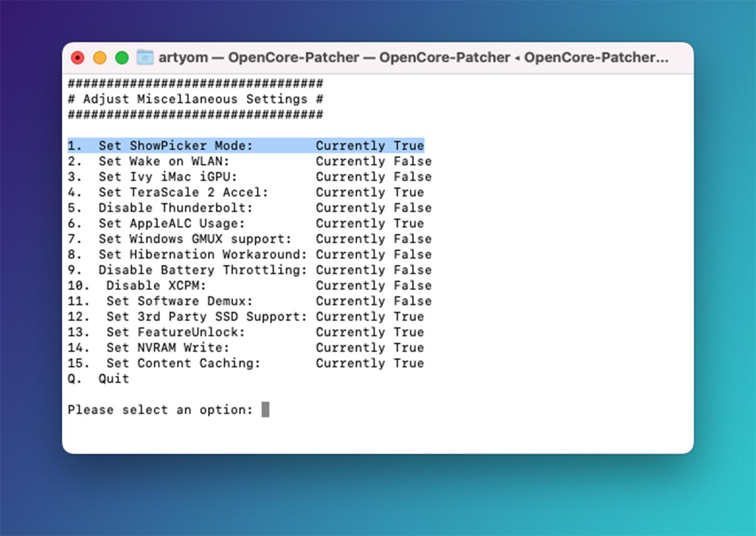Click the 'Please select an option:' prompt
This screenshot has width=756, height=536.
click(x=160, y=410)
